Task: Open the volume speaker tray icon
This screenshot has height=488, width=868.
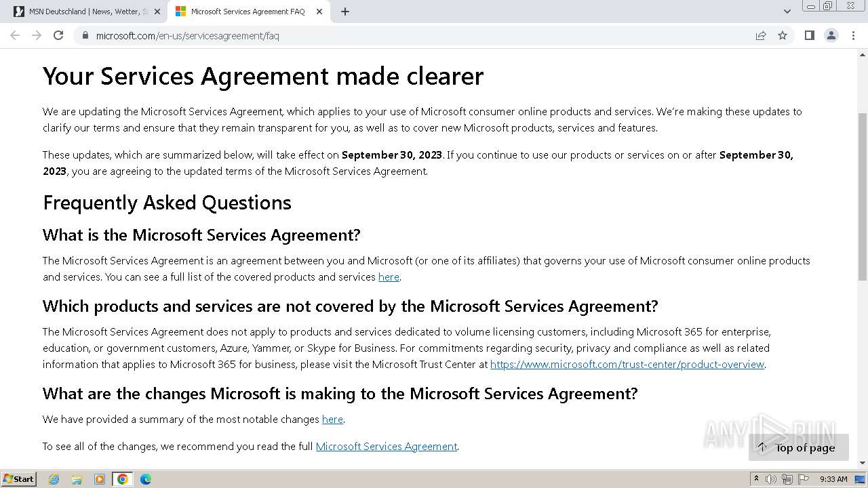Action: [x=772, y=479]
